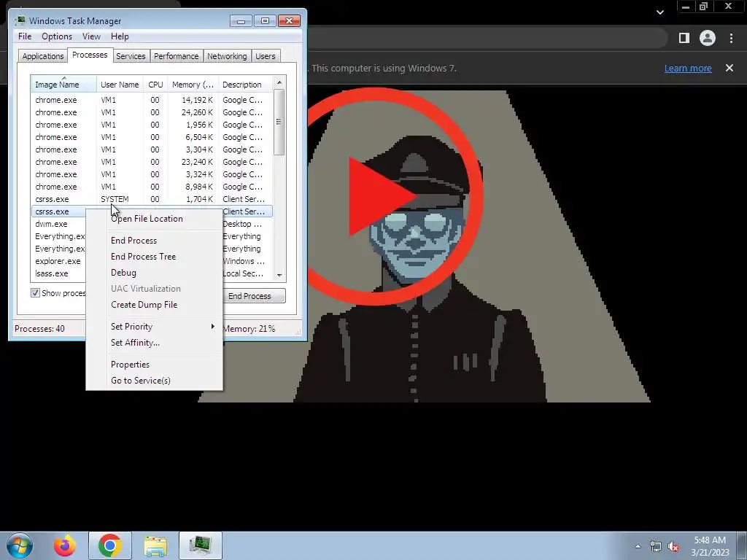The height and width of the screenshot is (560, 747).
Task: Click the process list scrollbar thumb
Action: pos(279,122)
